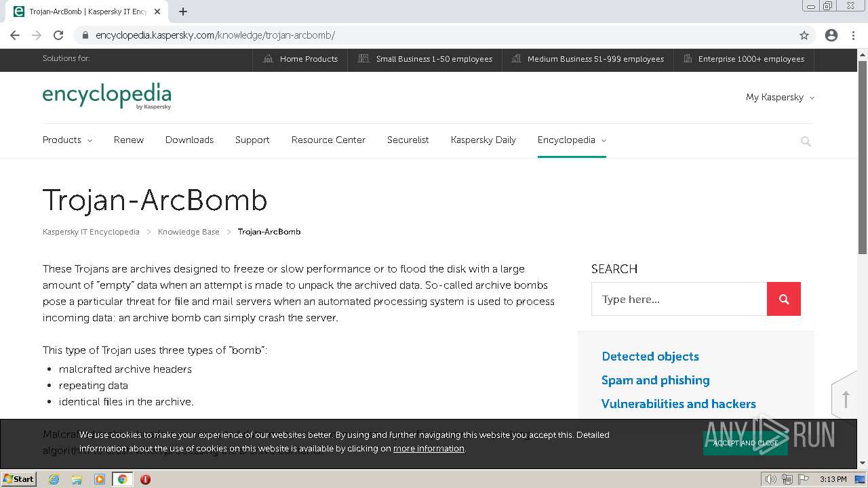
Task: Expand the My Kaspersky dropdown
Action: click(780, 98)
